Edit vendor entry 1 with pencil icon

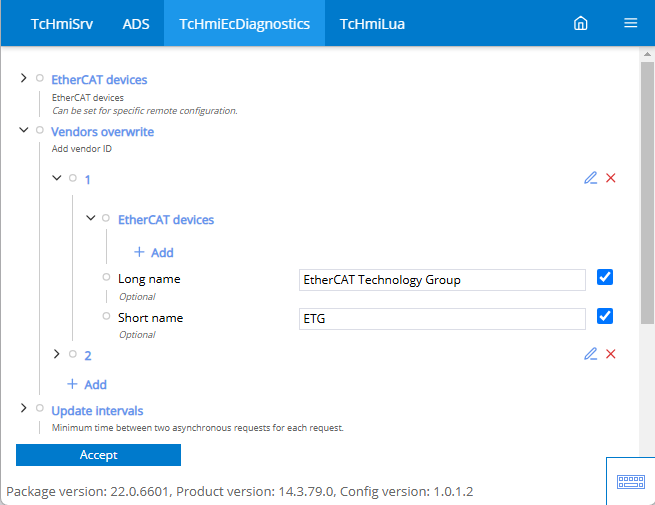coord(590,178)
